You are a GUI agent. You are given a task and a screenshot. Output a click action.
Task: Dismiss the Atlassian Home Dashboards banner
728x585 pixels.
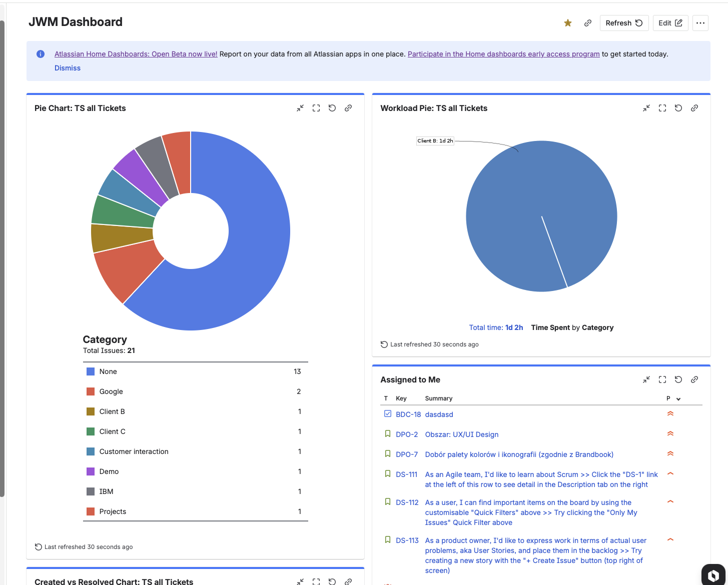point(67,68)
